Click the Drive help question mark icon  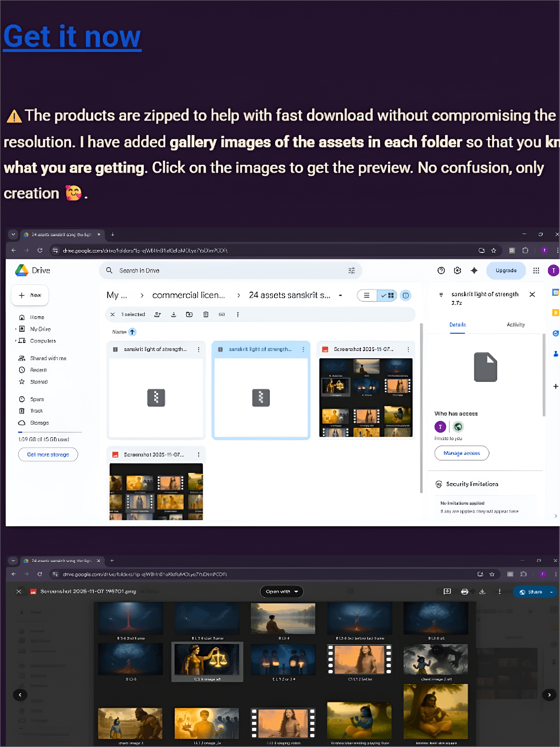[441, 270]
